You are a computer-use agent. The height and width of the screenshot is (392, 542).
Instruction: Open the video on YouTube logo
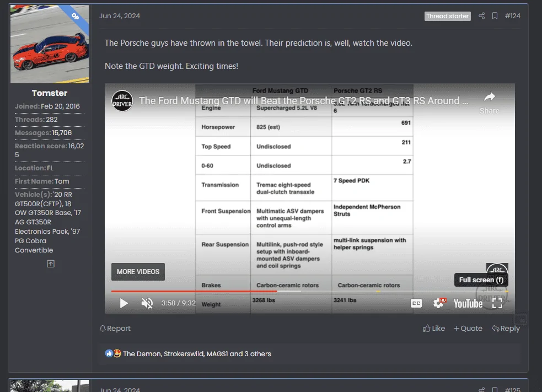[468, 303]
